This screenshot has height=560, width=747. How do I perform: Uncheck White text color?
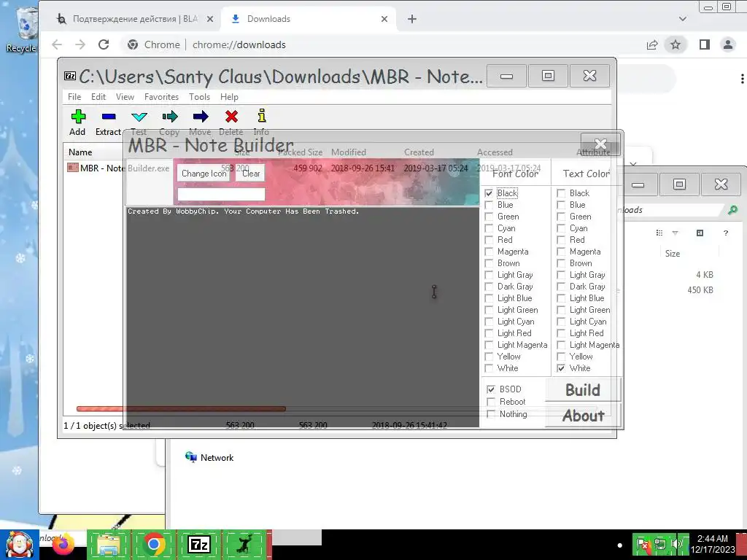coord(561,368)
